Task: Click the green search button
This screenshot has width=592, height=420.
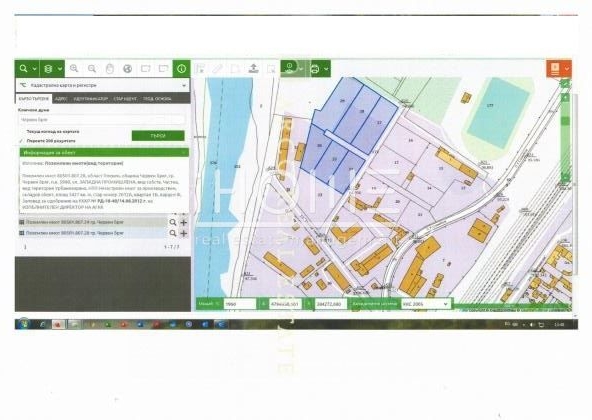Action: (158, 136)
